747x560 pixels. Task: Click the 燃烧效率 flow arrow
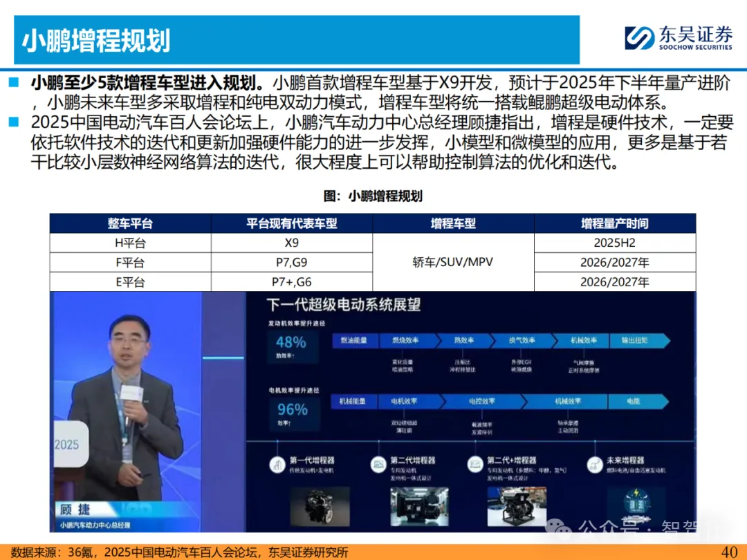click(x=407, y=340)
